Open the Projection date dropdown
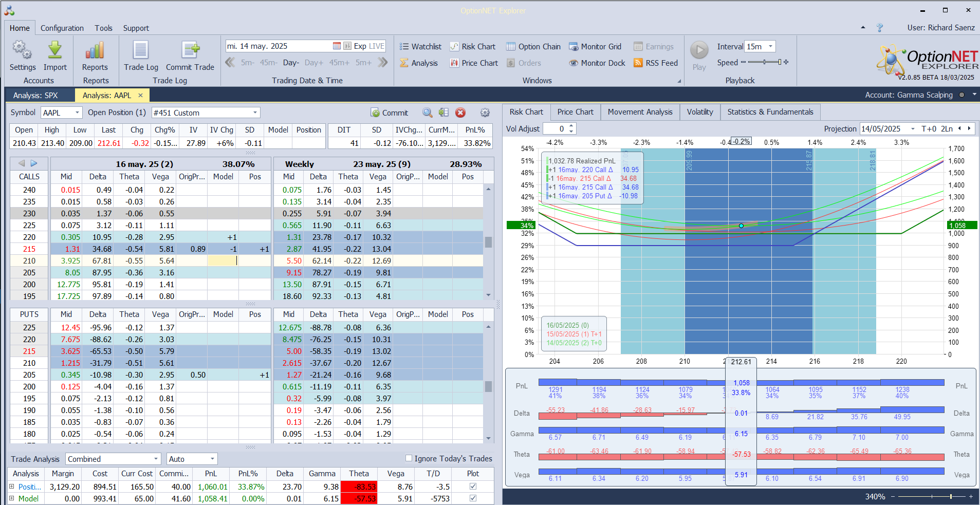Viewport: 980px width, 505px height. [x=913, y=129]
